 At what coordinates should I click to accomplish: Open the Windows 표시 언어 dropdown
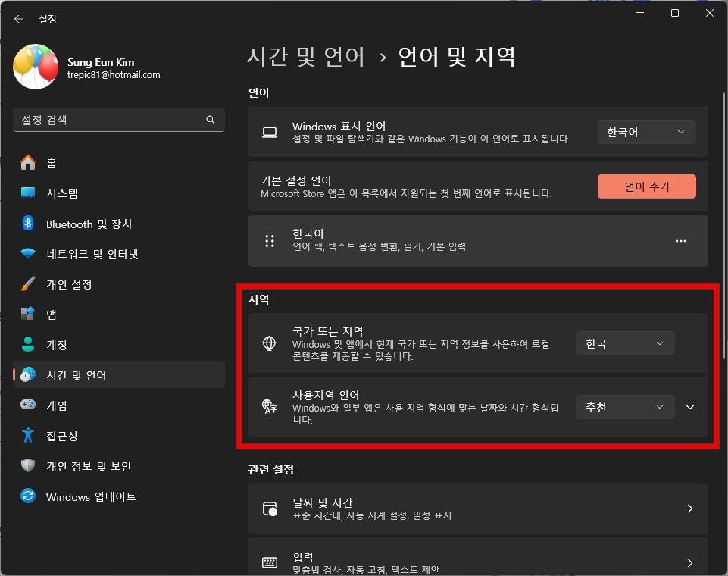pos(646,132)
